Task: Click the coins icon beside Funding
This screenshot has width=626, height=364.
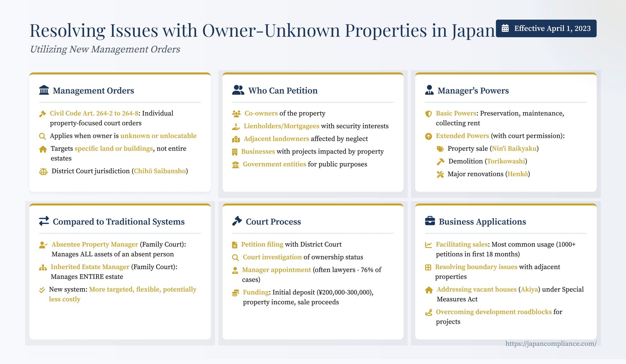Action: (235, 293)
